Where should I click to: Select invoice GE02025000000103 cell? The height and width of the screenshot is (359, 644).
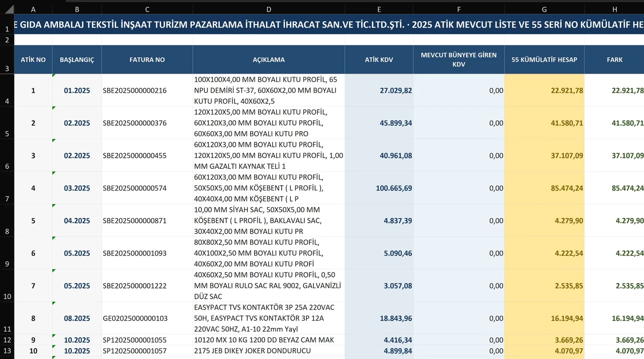click(x=147, y=318)
